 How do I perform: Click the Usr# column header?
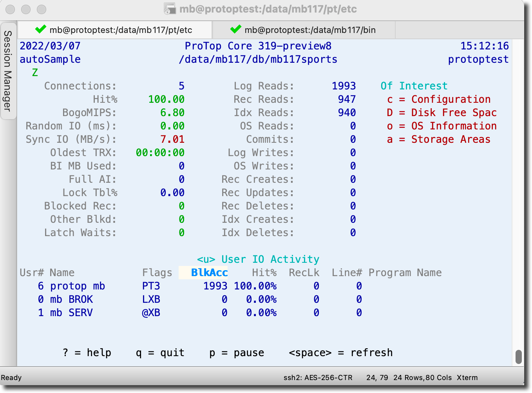pyautogui.click(x=31, y=273)
